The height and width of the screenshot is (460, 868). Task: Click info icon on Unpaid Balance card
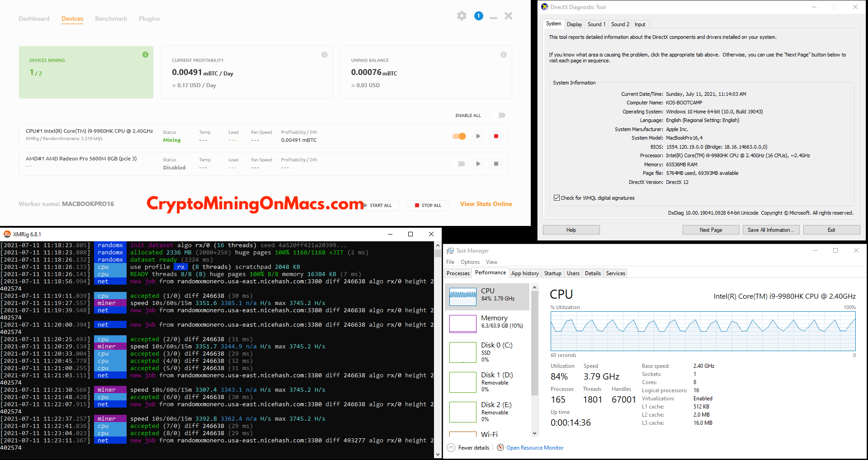pos(504,55)
